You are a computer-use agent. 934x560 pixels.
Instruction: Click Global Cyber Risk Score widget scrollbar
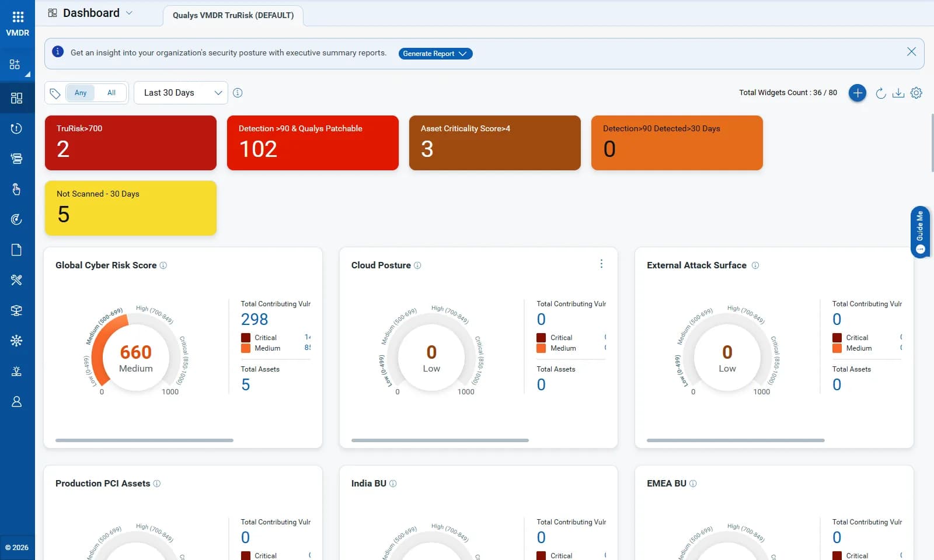coord(144,440)
